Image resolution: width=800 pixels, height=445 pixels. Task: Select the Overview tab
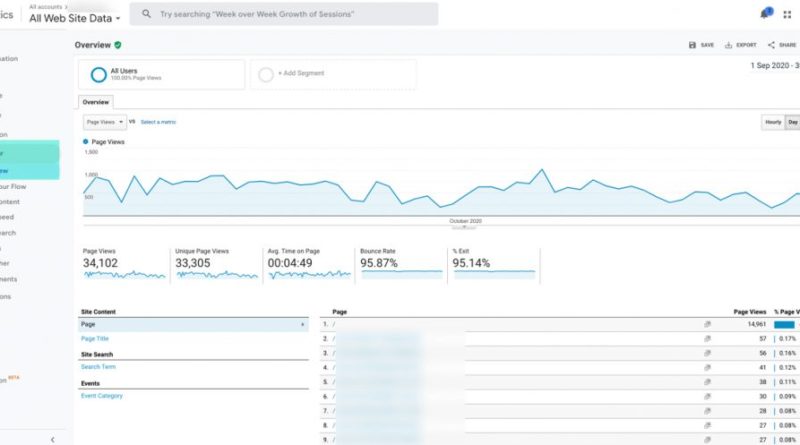pyautogui.click(x=96, y=102)
